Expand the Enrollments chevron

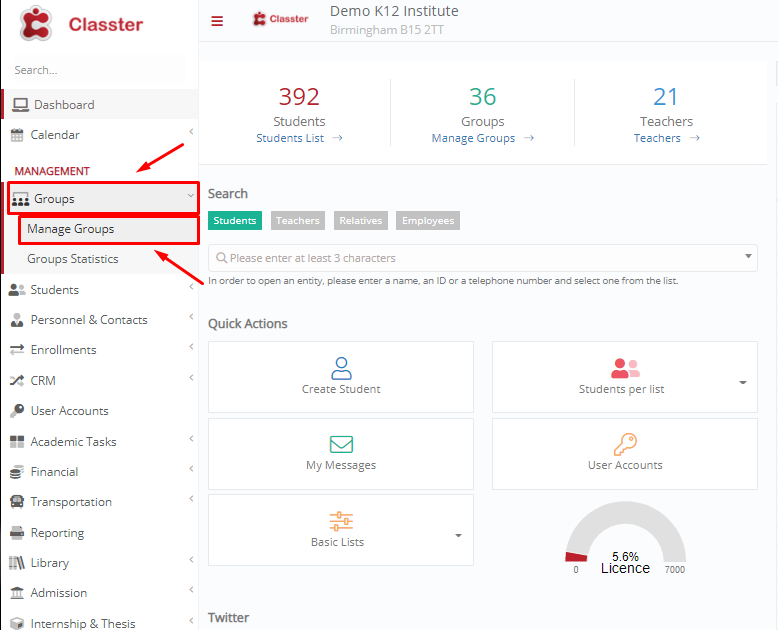tap(191, 347)
